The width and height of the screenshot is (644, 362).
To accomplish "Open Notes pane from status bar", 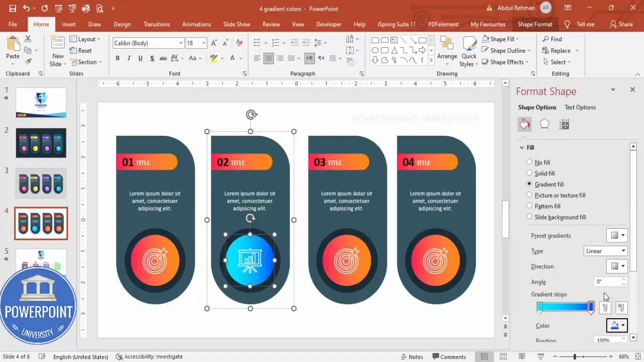I will (x=412, y=356).
